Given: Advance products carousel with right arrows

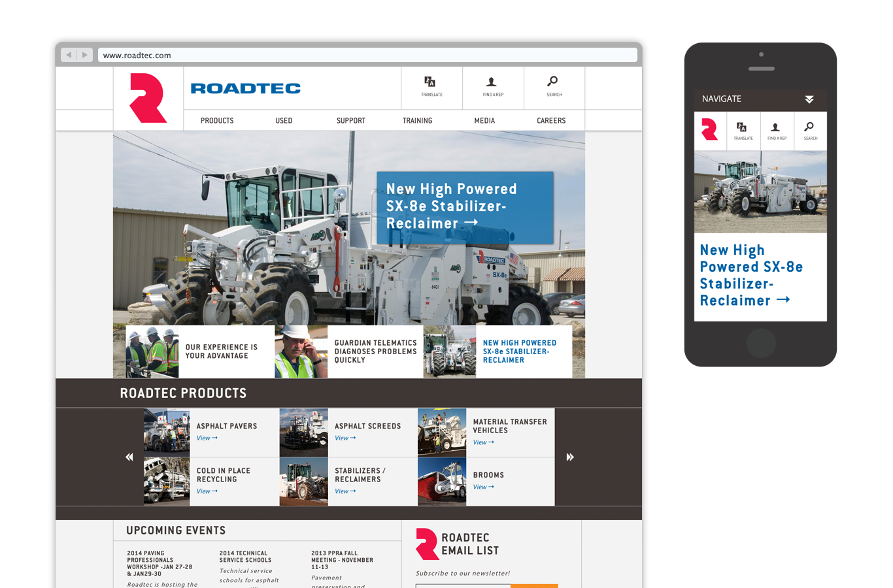Looking at the screenshot, I should [569, 457].
